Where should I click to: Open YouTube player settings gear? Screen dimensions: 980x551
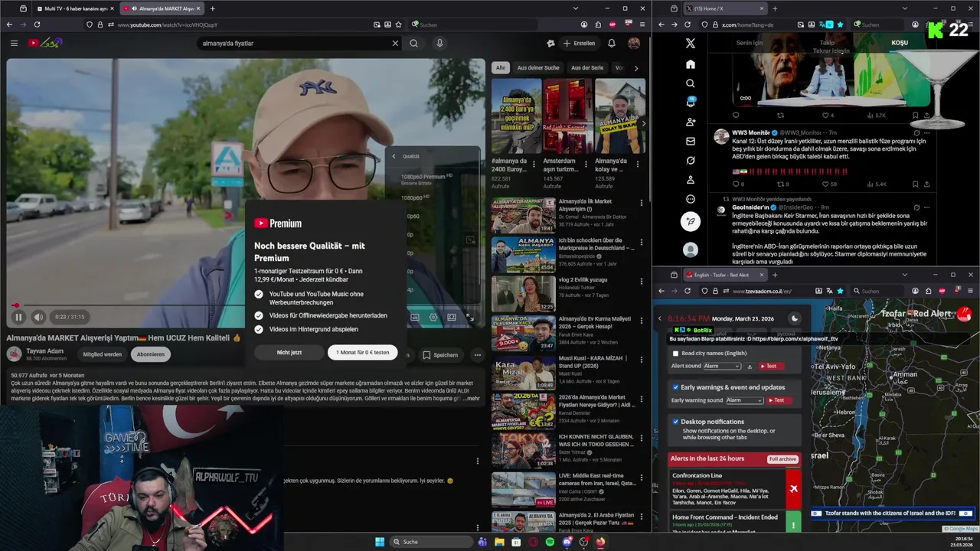[433, 317]
